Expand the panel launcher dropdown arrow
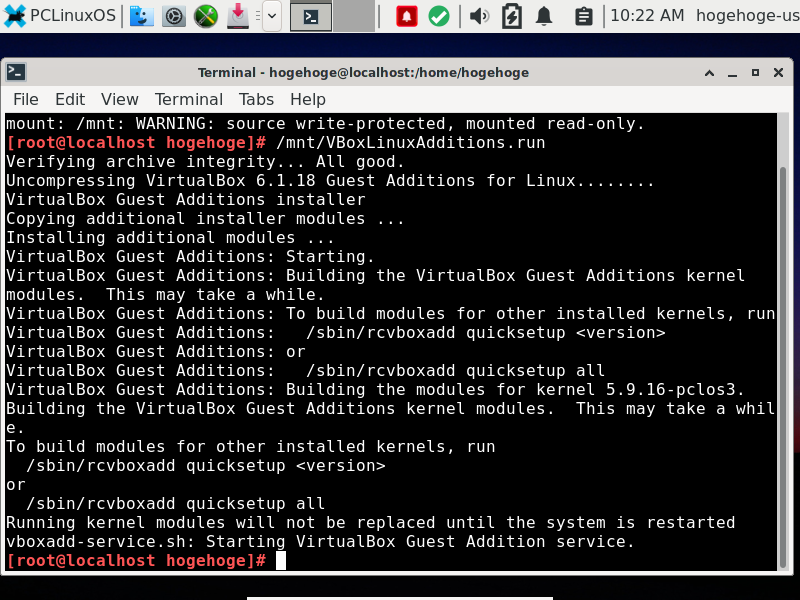Screen dimensions: 800x600 pyautogui.click(x=272, y=16)
